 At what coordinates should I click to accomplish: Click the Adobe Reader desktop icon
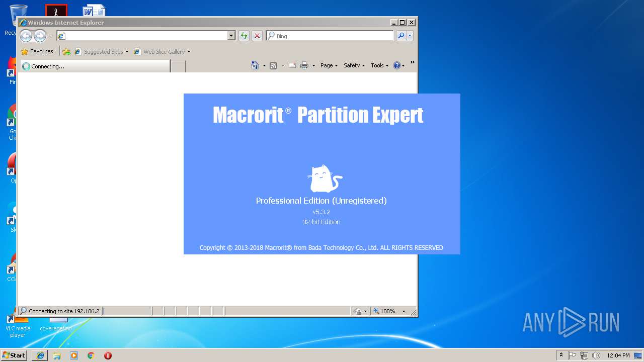tap(56, 11)
